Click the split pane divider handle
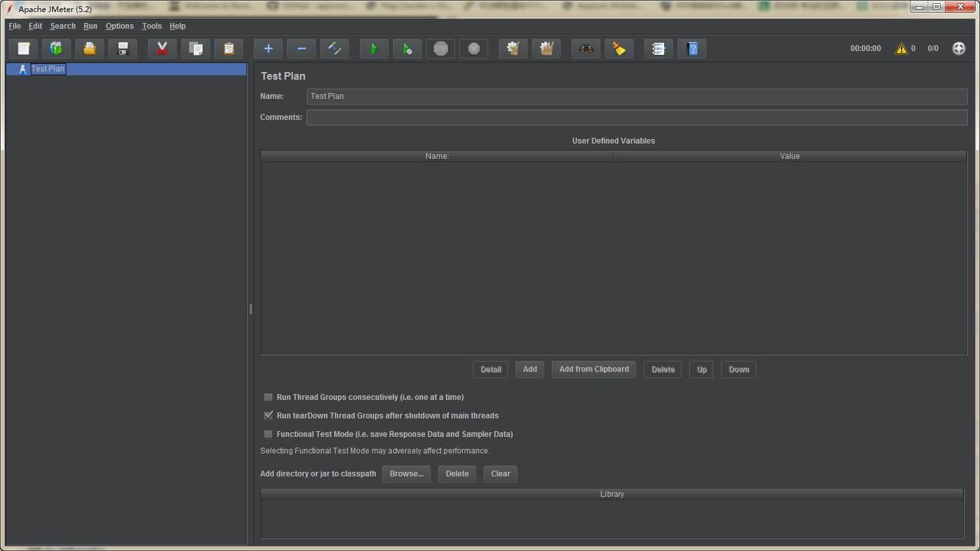 pyautogui.click(x=251, y=309)
